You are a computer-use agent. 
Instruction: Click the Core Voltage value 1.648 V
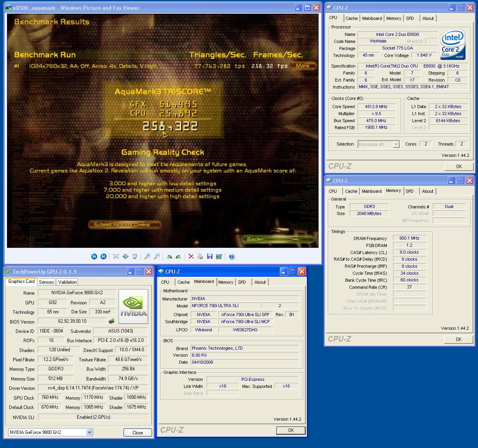click(x=424, y=55)
